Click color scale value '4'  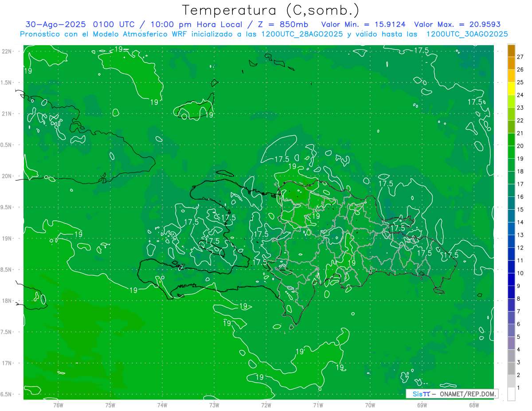518,349
